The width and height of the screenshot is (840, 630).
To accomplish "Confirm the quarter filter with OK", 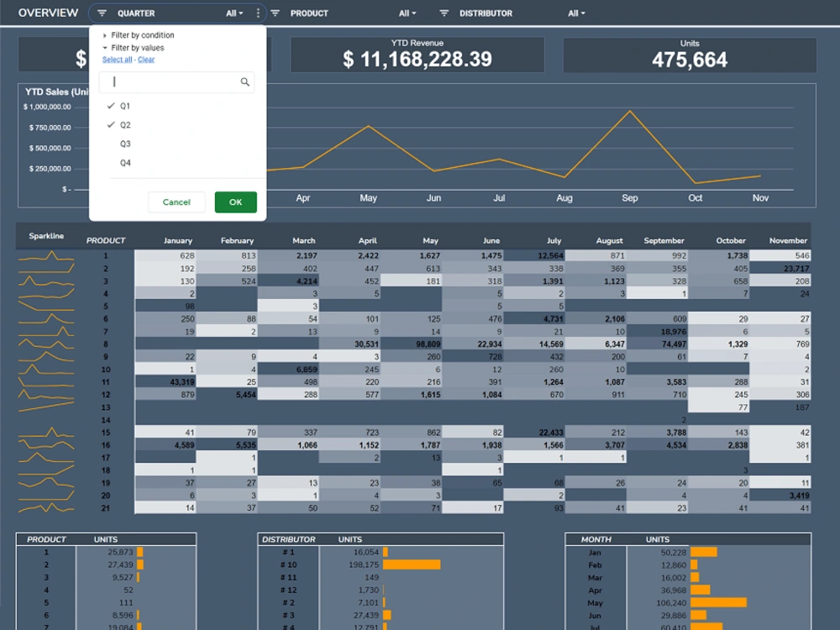I will coord(235,202).
